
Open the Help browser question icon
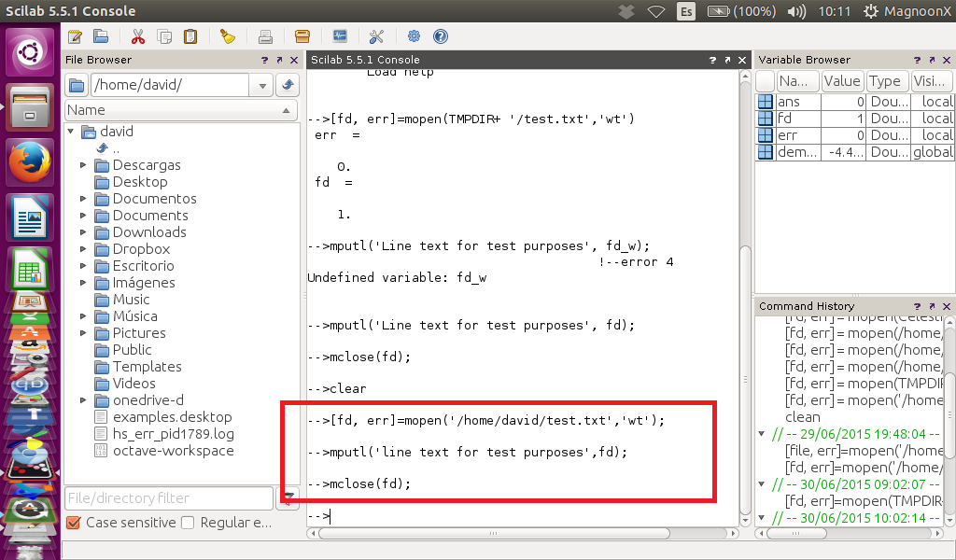pyautogui.click(x=441, y=36)
